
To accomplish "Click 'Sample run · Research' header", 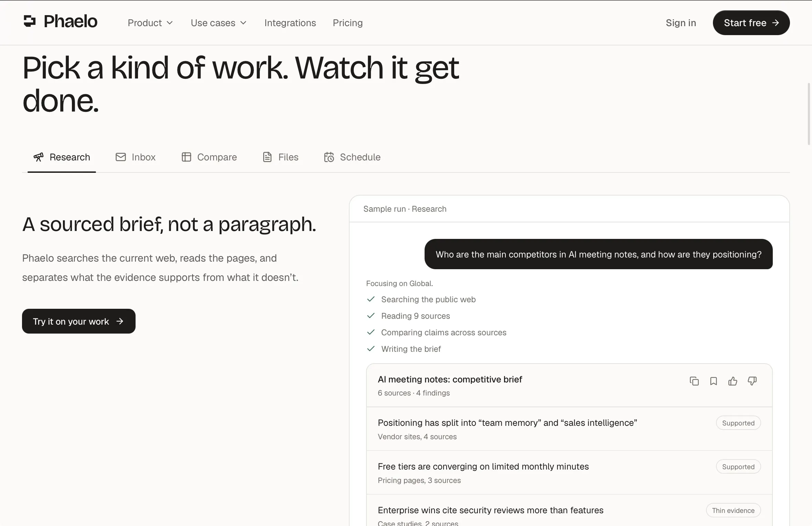I will (405, 209).
